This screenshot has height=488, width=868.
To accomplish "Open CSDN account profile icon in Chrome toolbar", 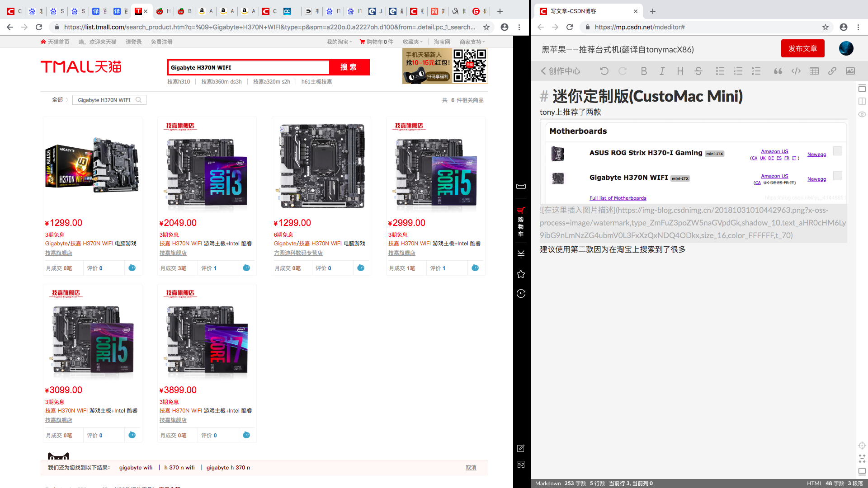I will click(844, 27).
